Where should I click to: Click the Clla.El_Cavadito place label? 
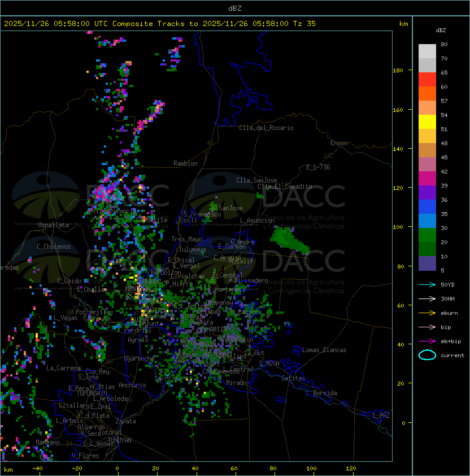[285, 187]
